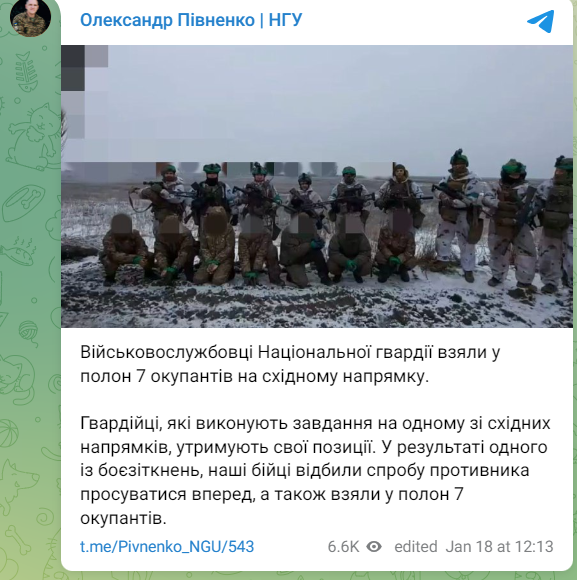Click the headline paragraph mentioning Національної гвардії
The height and width of the screenshot is (580, 577).
click(x=290, y=364)
